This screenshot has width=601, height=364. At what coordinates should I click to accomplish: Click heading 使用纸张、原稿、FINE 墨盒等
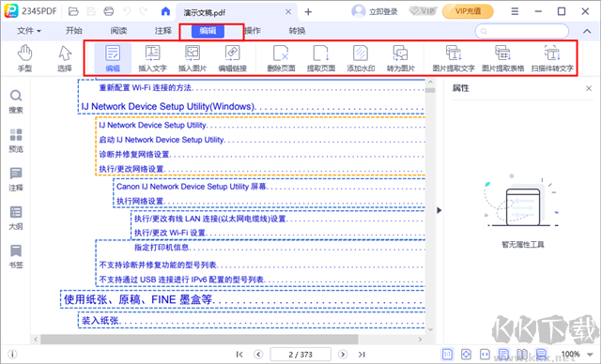pos(138,299)
